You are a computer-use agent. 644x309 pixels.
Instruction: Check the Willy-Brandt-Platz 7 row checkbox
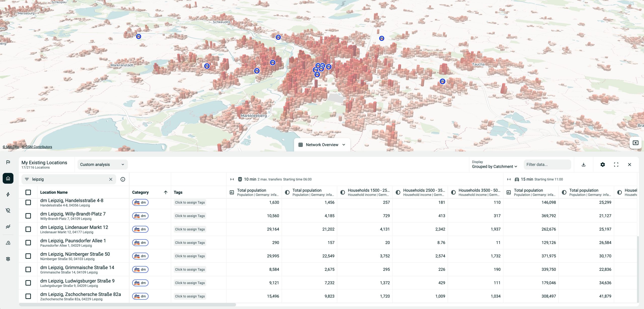pos(28,216)
